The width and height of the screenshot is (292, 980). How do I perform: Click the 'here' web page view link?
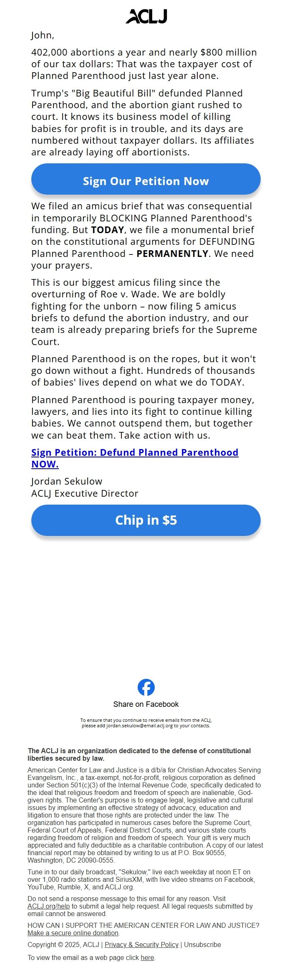pos(147,957)
